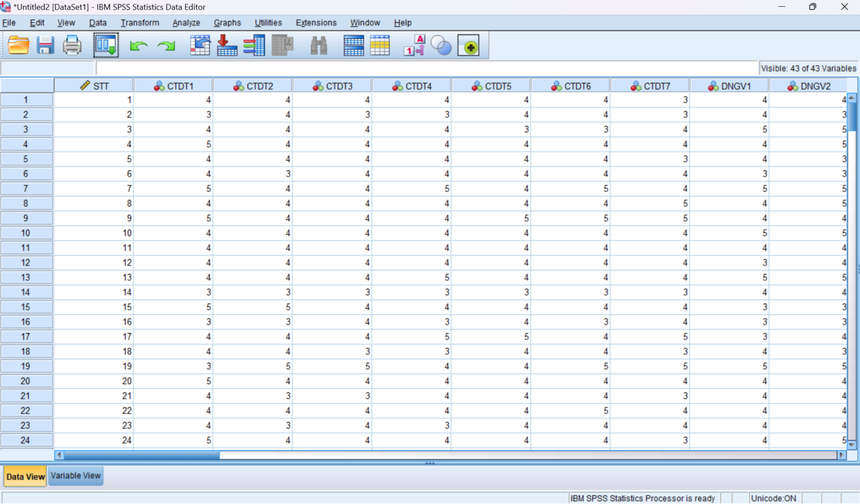Open the Go to case icon
Screen dimensions: 860x504
[200, 45]
